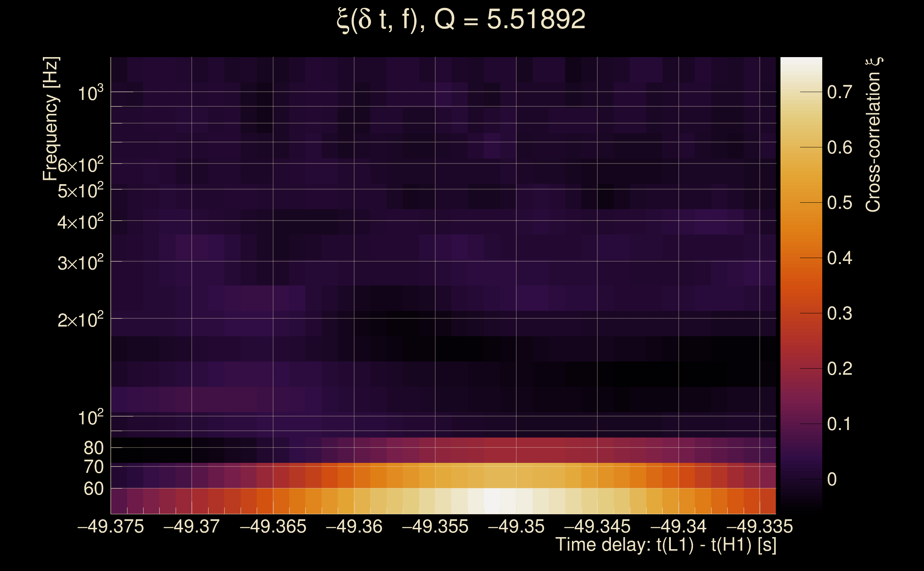Click the plot title showing Q = 5.51892
Image resolution: width=924 pixels, height=571 pixels.
click(461, 20)
